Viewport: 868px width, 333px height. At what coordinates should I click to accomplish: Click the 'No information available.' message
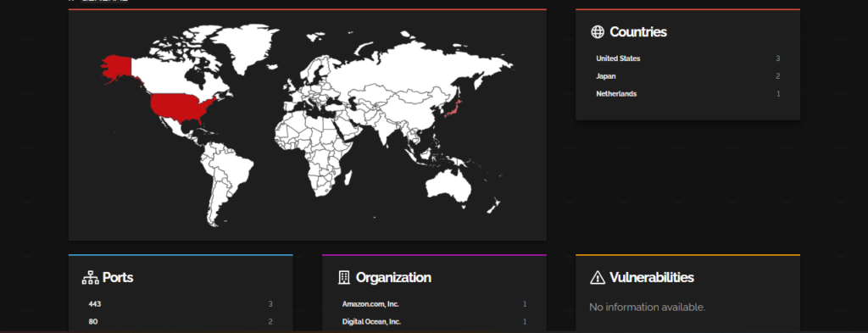[x=647, y=307]
